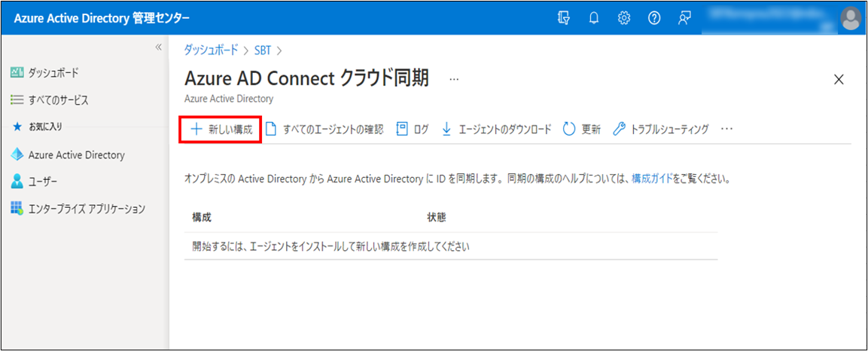Open the settings gear icon in header
The image size is (868, 351).
[x=624, y=18]
